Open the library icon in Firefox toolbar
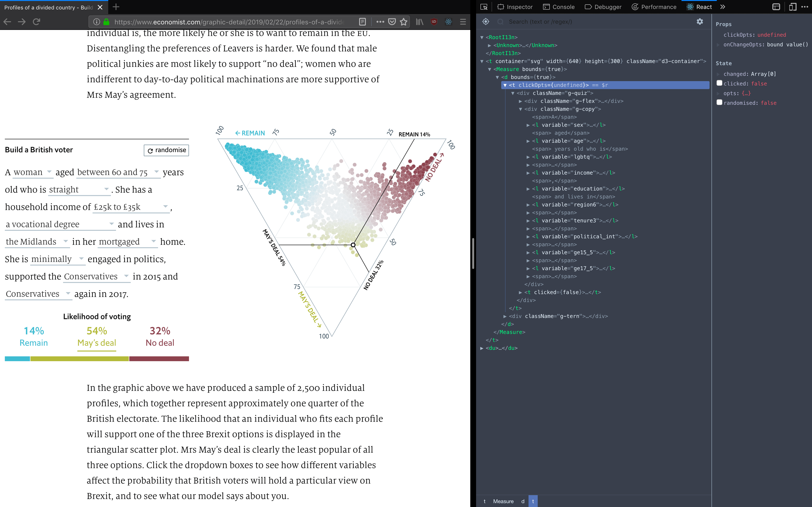The height and width of the screenshot is (507, 812). (420, 22)
